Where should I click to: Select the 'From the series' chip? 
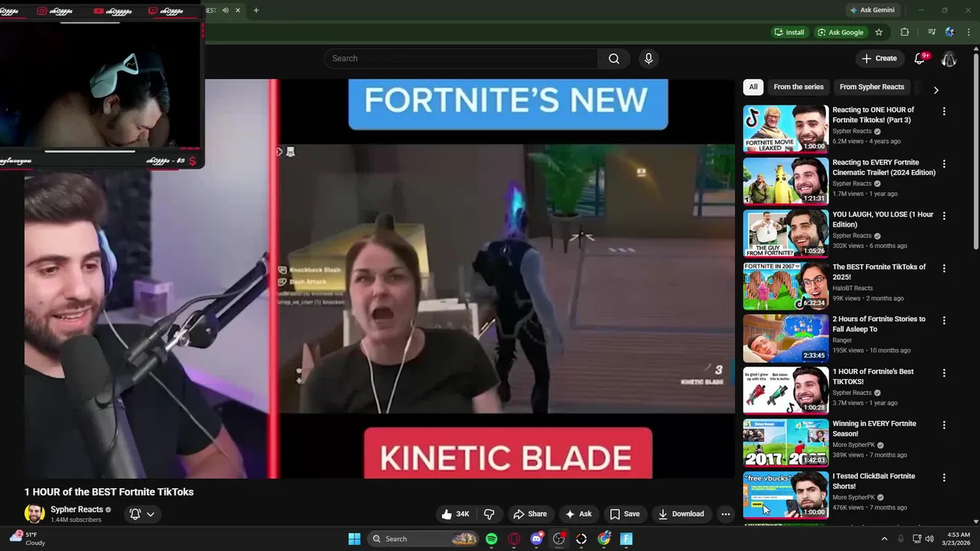[x=799, y=87]
